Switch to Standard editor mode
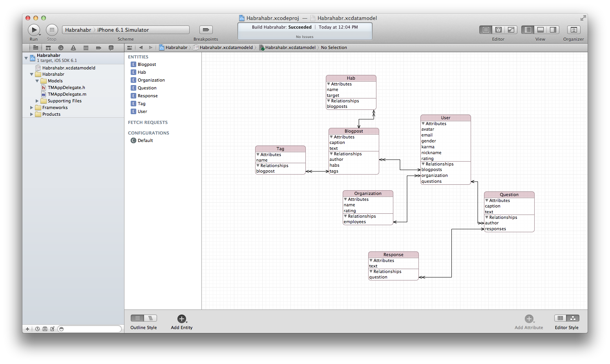This screenshot has height=364, width=610. tap(486, 30)
